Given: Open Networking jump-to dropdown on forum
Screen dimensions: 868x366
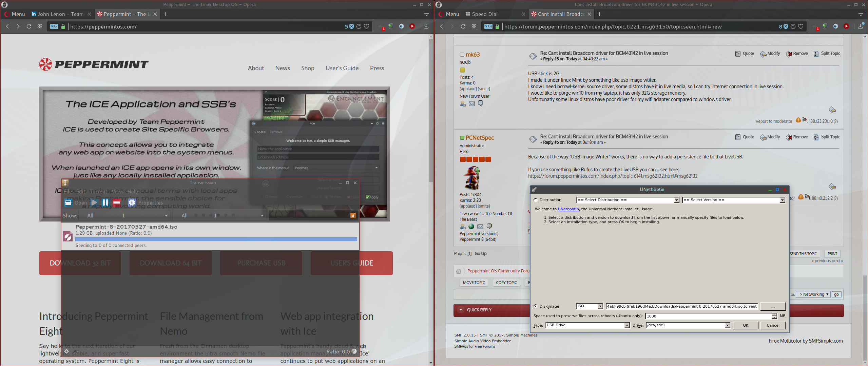Looking at the screenshot, I should coord(813,294).
